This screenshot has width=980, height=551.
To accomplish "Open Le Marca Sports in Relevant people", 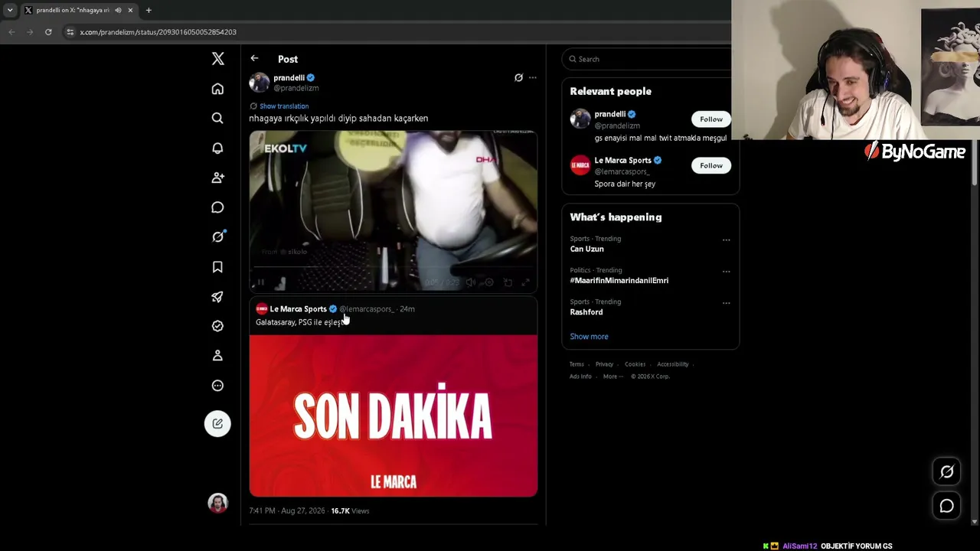I will point(622,161).
